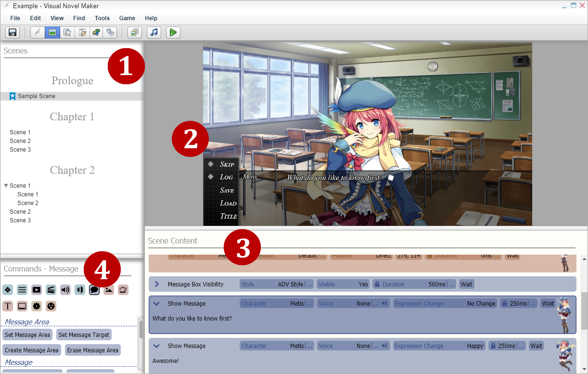Select Scene 3 under Chapter 2

pyautogui.click(x=20, y=220)
